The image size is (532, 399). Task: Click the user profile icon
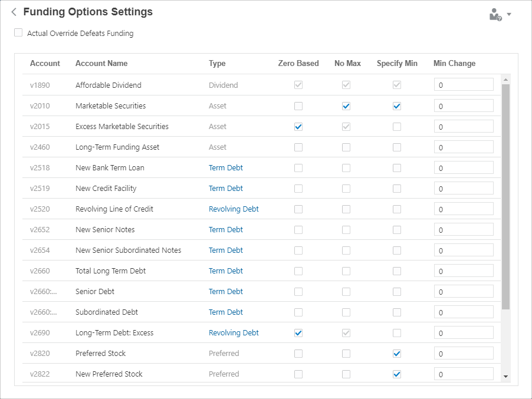click(x=494, y=14)
